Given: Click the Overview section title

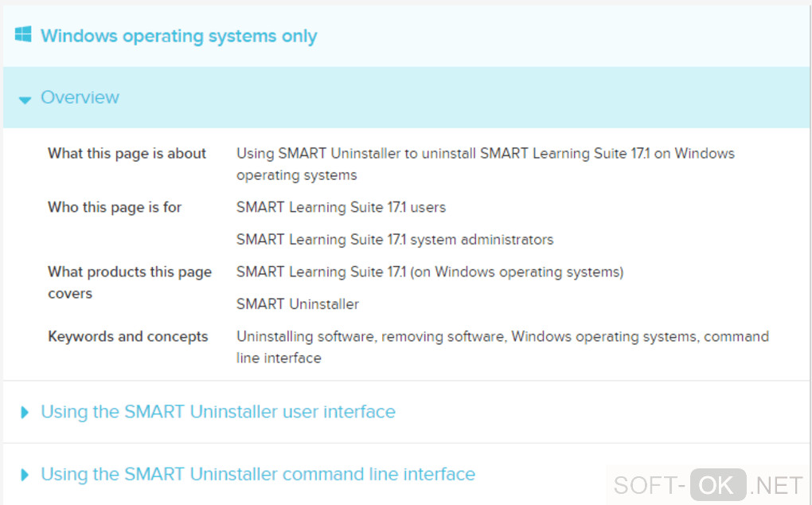Looking at the screenshot, I should point(80,97).
